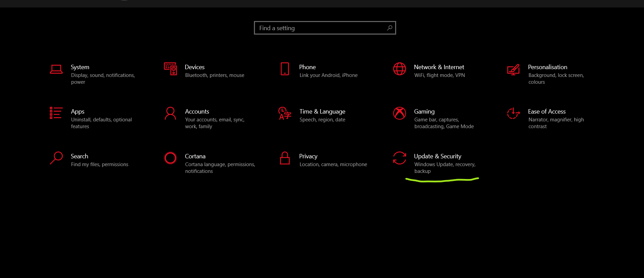
Task: Select "Find my files, permissions" text
Action: pyautogui.click(x=100, y=164)
